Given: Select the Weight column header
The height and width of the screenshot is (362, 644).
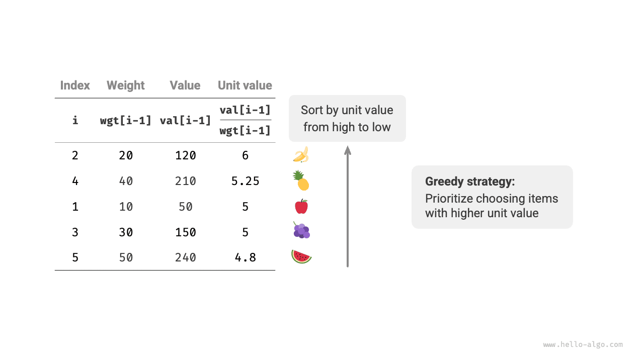Looking at the screenshot, I should (126, 85).
